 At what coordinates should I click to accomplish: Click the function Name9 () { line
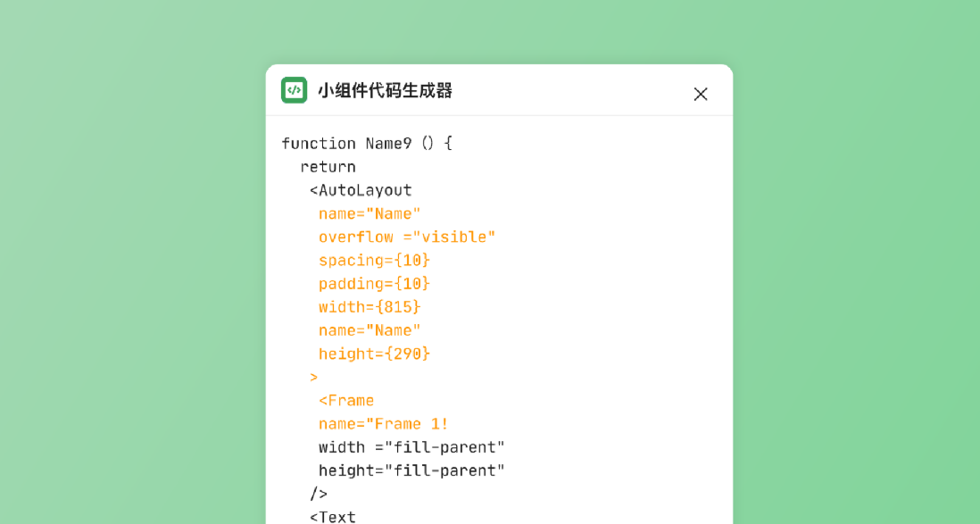point(367,143)
